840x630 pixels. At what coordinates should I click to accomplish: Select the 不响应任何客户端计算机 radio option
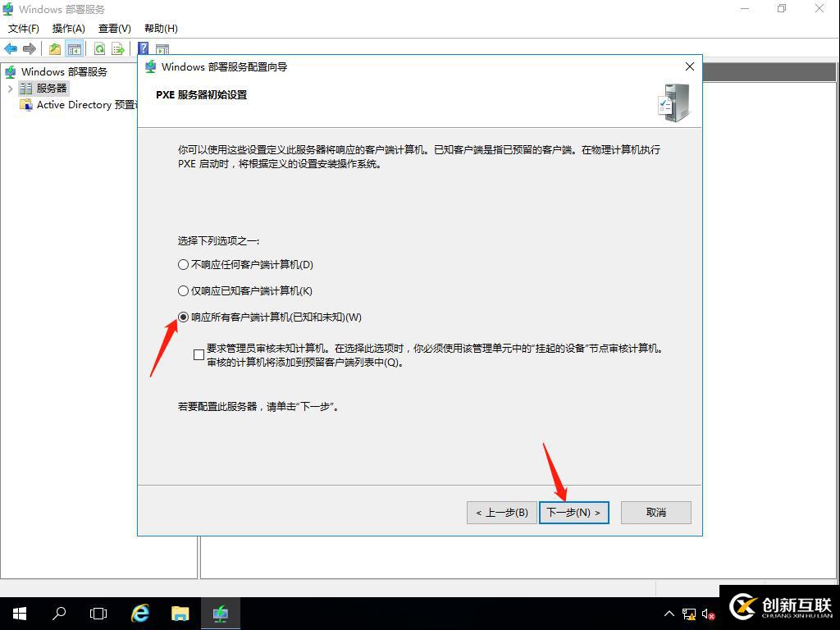182,264
